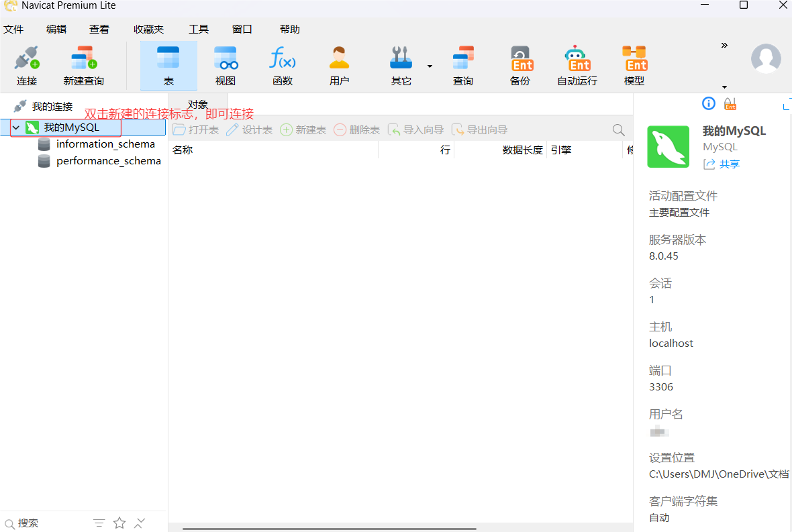This screenshot has height=532, width=792.
Task: Click small dropdown arrow below toolbar overflow
Action: pos(724,87)
